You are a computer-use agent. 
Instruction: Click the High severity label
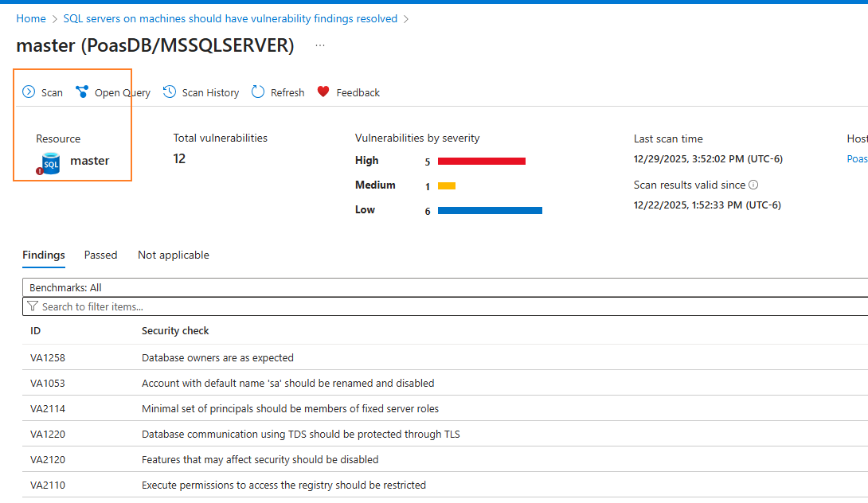click(x=367, y=161)
